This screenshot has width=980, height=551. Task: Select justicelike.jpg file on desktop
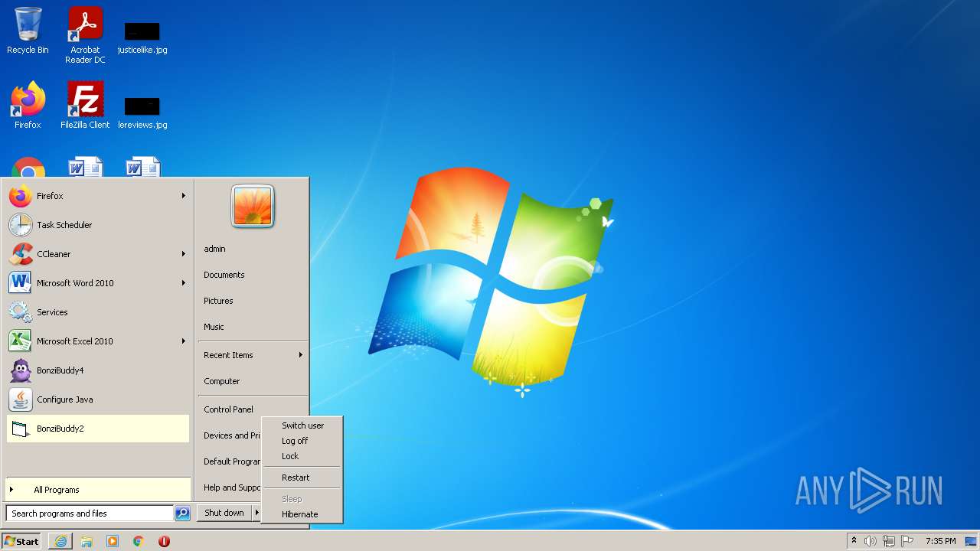(x=142, y=38)
